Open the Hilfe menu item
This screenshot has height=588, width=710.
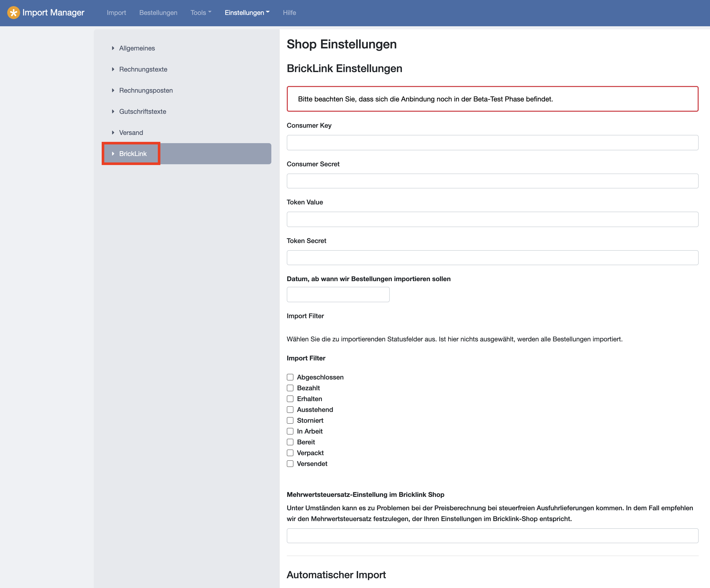coord(289,13)
